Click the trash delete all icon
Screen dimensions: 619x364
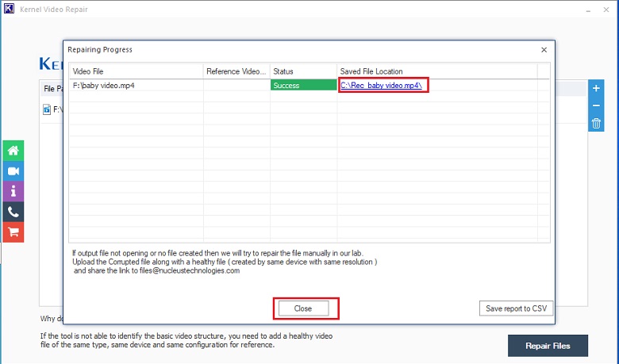(x=596, y=124)
